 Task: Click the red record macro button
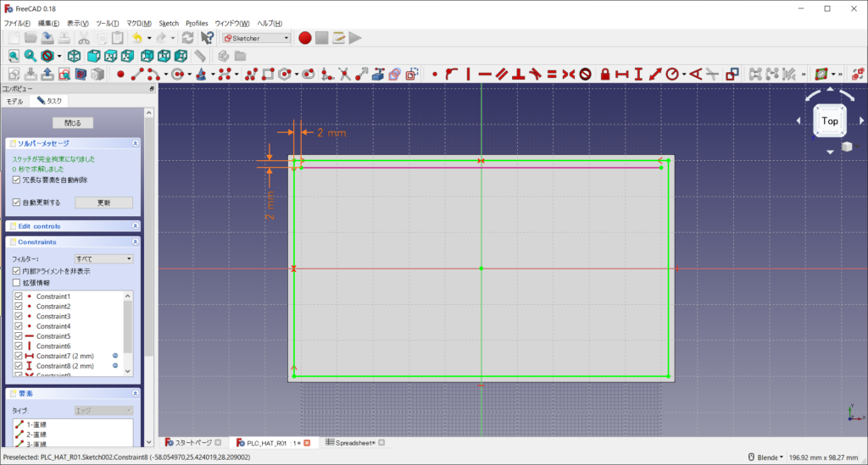point(305,38)
